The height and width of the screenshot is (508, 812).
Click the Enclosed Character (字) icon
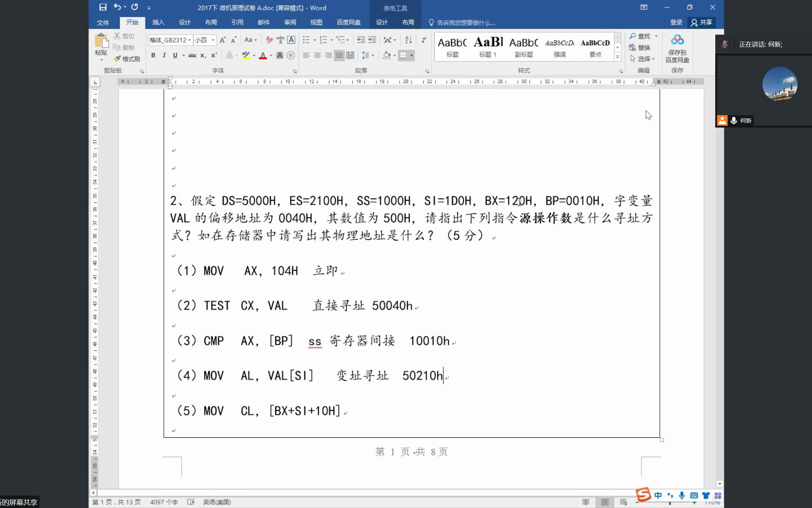point(291,55)
